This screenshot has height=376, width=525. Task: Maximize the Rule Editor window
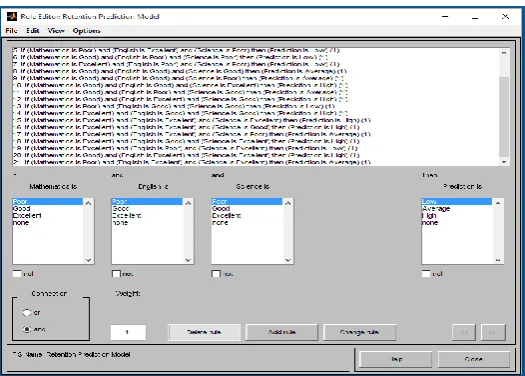click(x=475, y=16)
